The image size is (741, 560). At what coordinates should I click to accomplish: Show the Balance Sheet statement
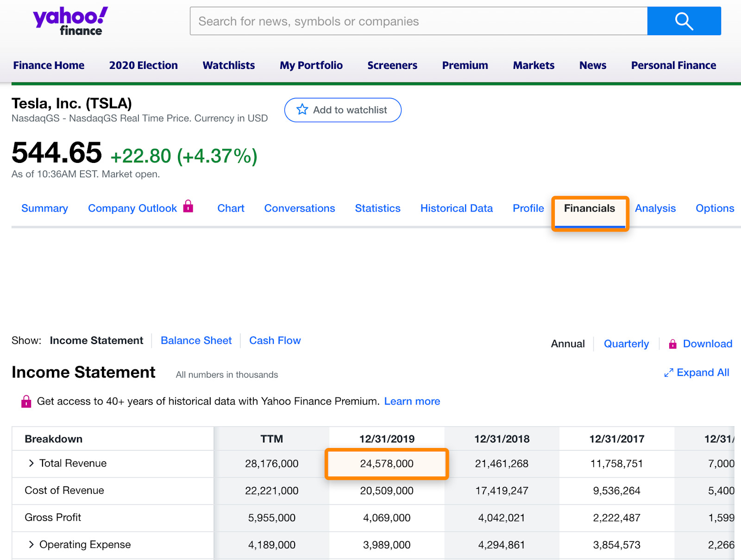tap(196, 341)
